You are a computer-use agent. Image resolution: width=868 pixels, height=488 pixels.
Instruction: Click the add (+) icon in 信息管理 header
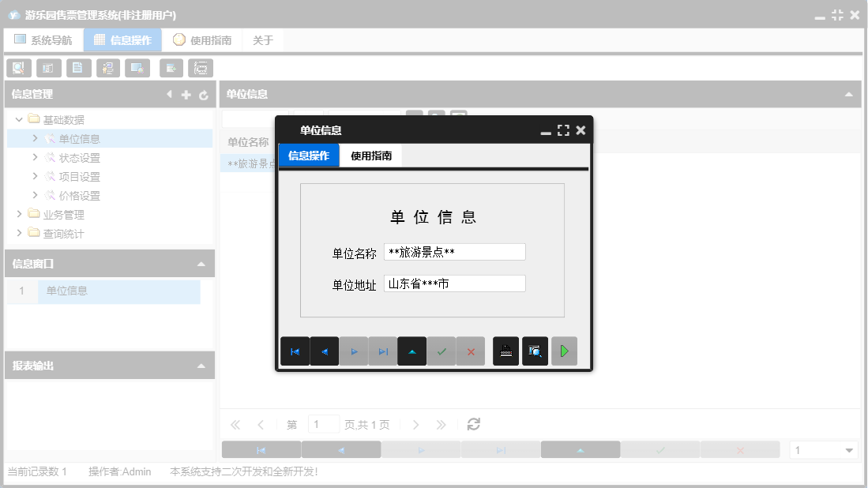point(186,93)
